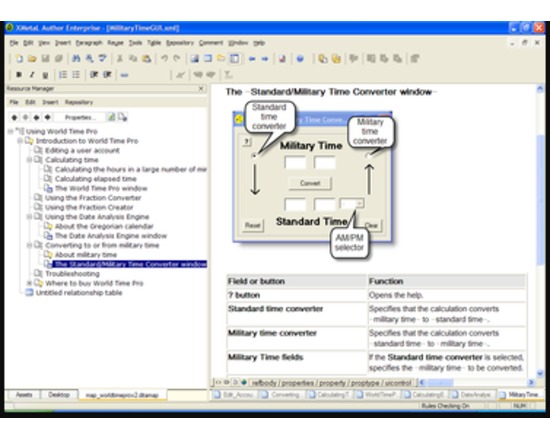Click the document vertical scrollbar up arrow
Screen dimensions: 550x440
tap(540, 89)
